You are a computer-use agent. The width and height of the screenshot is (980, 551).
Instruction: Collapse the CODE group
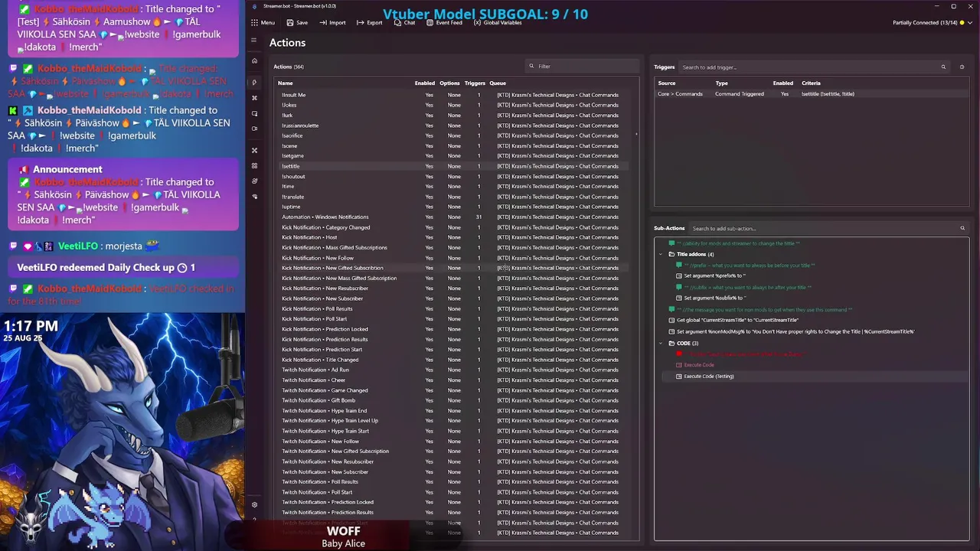(x=661, y=343)
